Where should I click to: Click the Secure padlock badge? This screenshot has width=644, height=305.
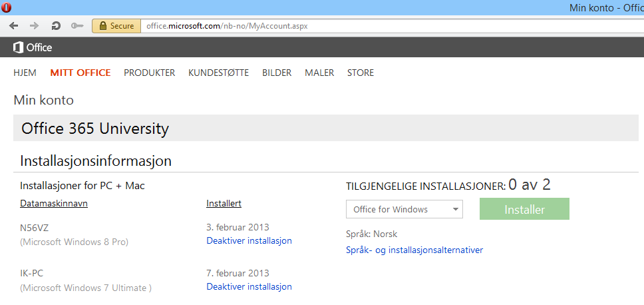point(116,26)
